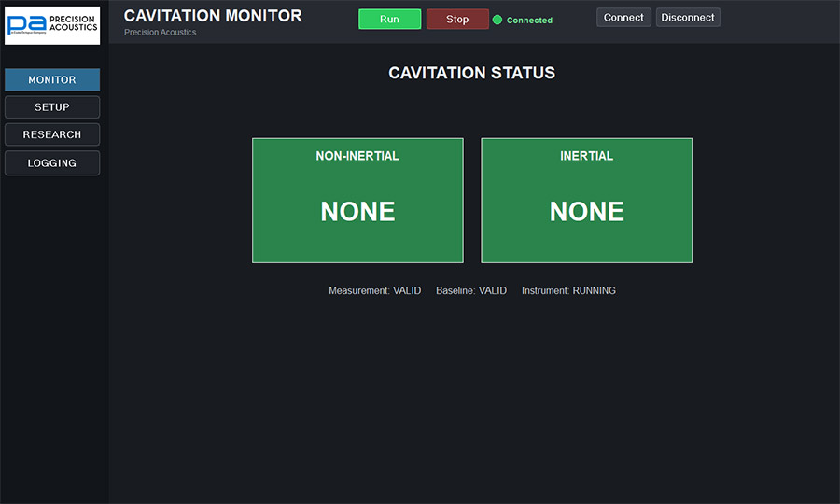Click the CAVITATION STATUS heading
The width and height of the screenshot is (840, 504).
click(471, 73)
